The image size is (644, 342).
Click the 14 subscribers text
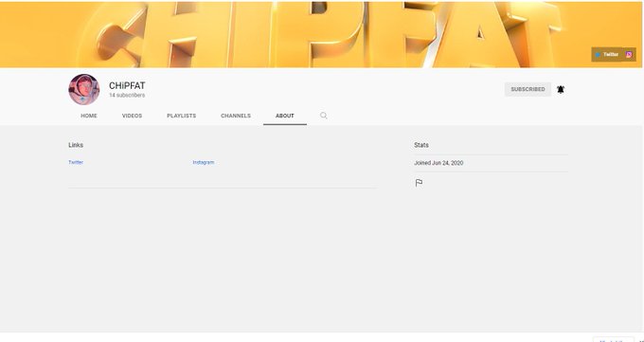pos(127,96)
